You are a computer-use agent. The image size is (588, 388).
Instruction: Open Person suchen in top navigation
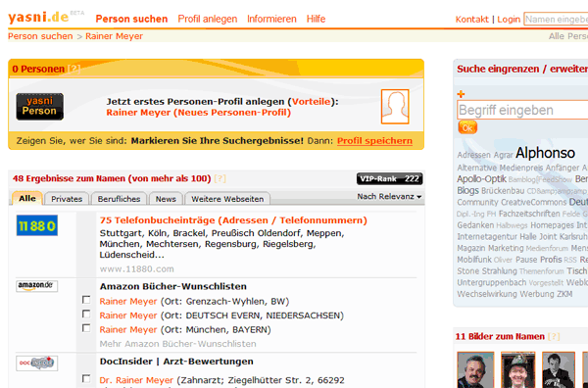131,19
